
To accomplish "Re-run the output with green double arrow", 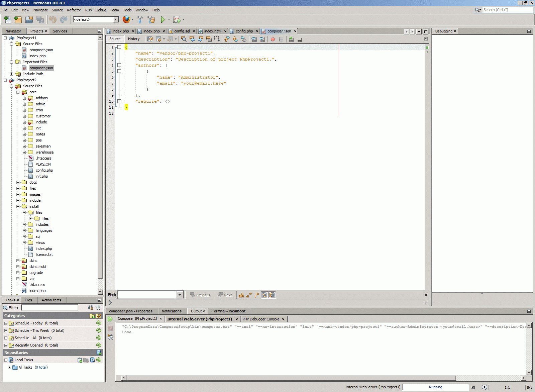I will tap(110, 319).
